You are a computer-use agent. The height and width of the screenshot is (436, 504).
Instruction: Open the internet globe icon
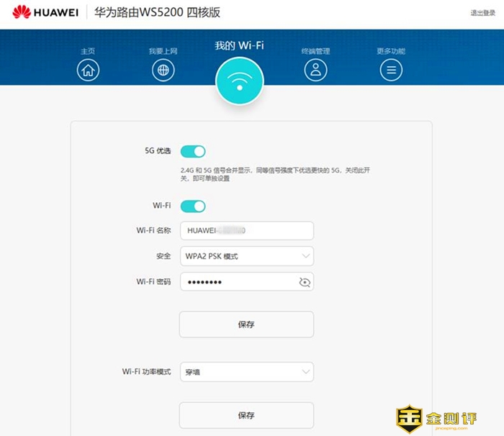tap(163, 70)
